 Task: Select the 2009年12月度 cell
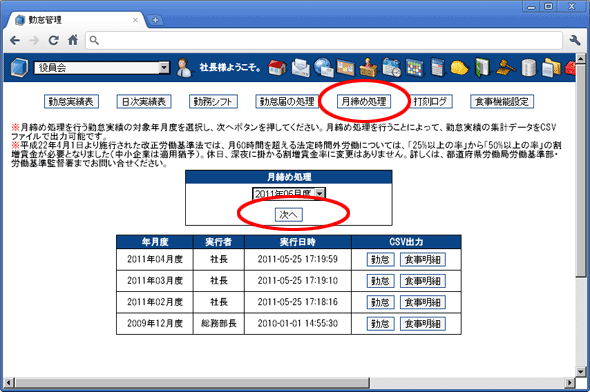click(x=155, y=324)
